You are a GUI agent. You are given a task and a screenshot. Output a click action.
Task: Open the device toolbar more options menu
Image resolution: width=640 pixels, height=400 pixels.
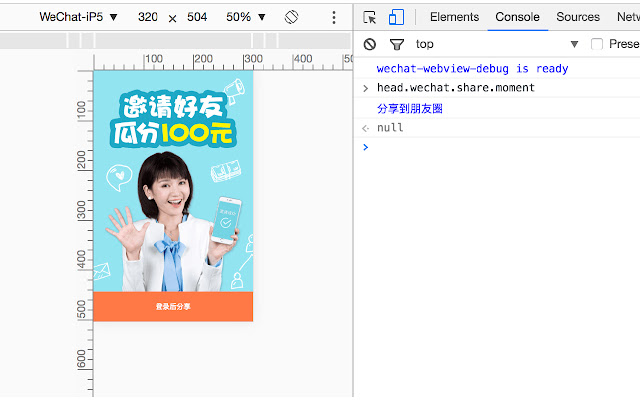pyautogui.click(x=334, y=17)
